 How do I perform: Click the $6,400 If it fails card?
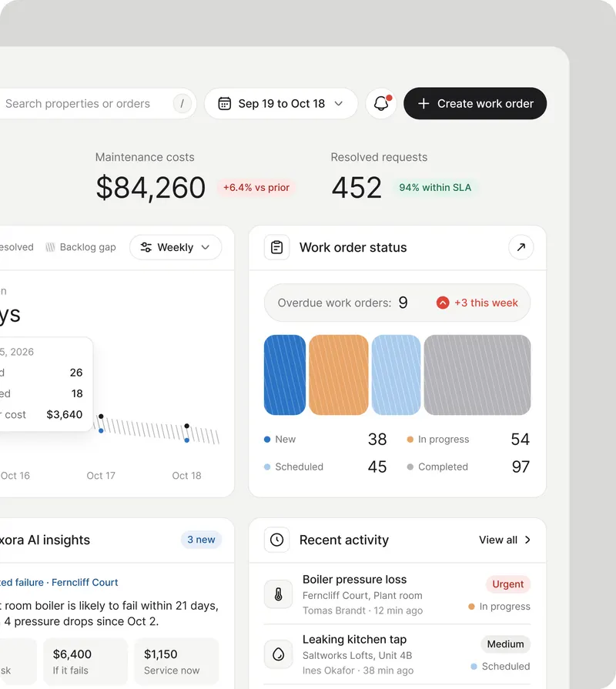[x=85, y=662]
